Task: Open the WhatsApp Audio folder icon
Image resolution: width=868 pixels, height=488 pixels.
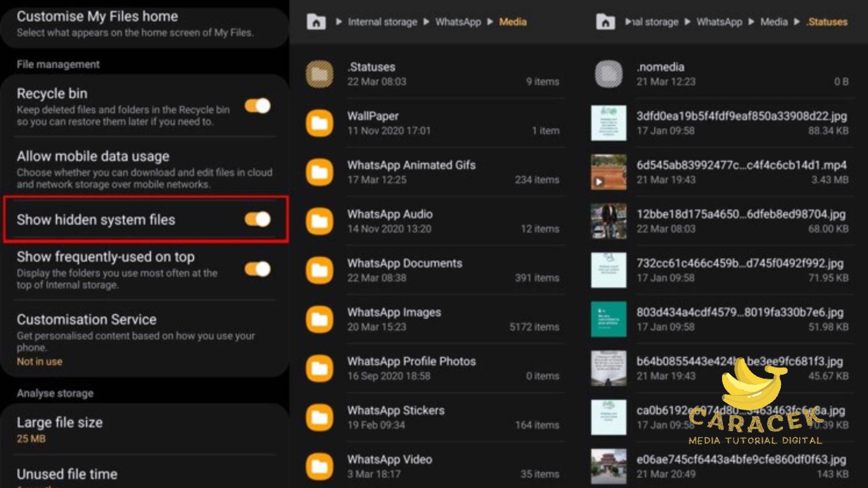Action: pos(319,221)
